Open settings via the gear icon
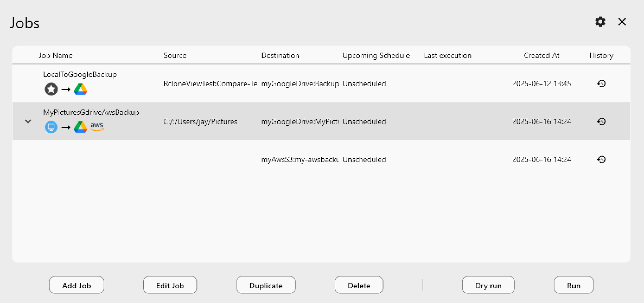The width and height of the screenshot is (644, 303). (x=600, y=22)
